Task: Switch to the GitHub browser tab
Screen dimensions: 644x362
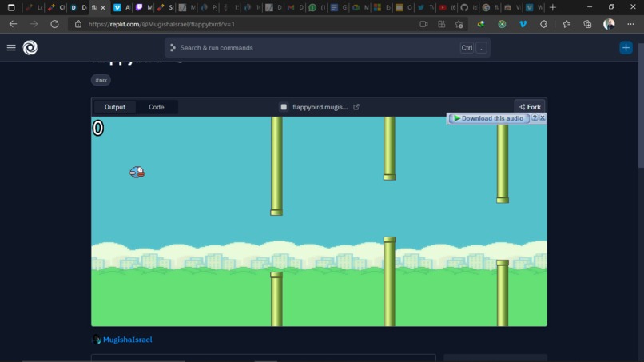Action: coord(469,7)
